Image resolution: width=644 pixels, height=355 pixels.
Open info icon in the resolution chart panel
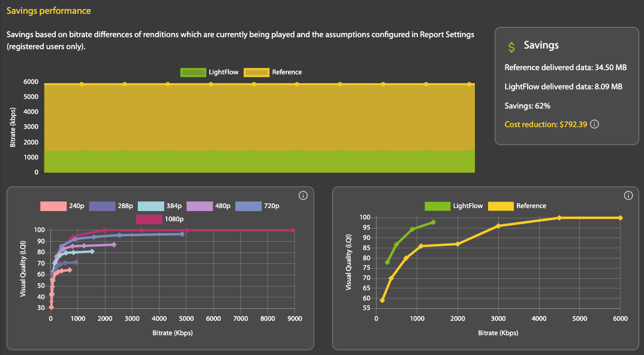pos(303,195)
